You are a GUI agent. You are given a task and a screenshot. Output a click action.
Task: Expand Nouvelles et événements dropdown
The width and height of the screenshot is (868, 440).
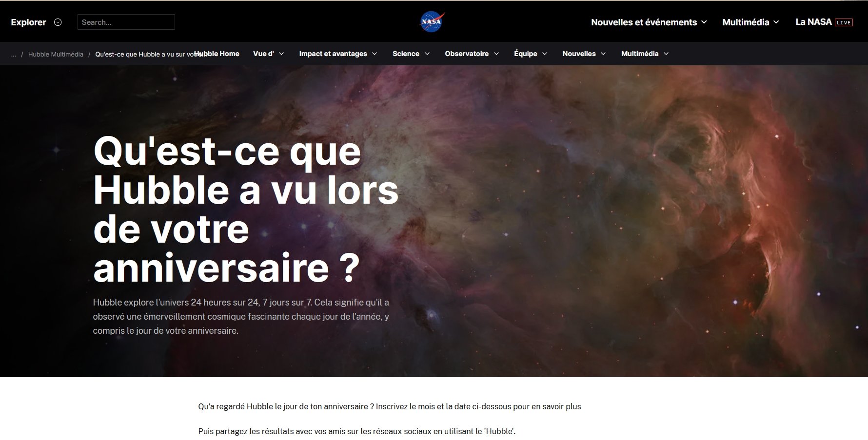pos(649,22)
